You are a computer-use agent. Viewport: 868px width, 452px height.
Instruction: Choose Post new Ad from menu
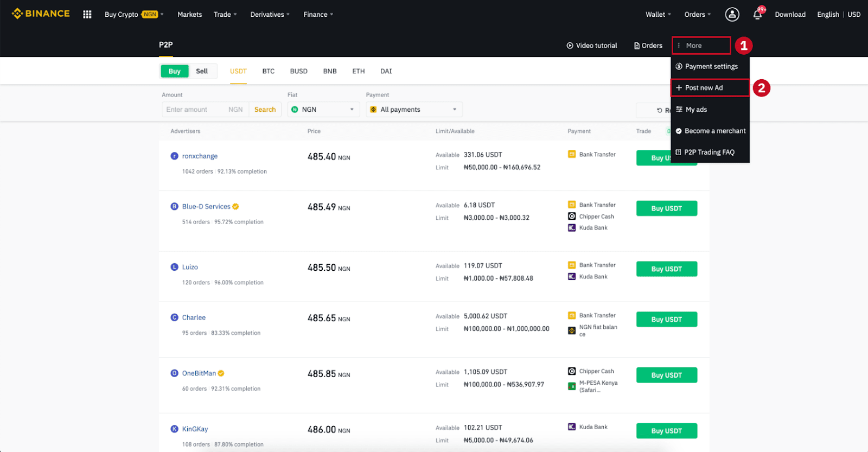tap(710, 87)
